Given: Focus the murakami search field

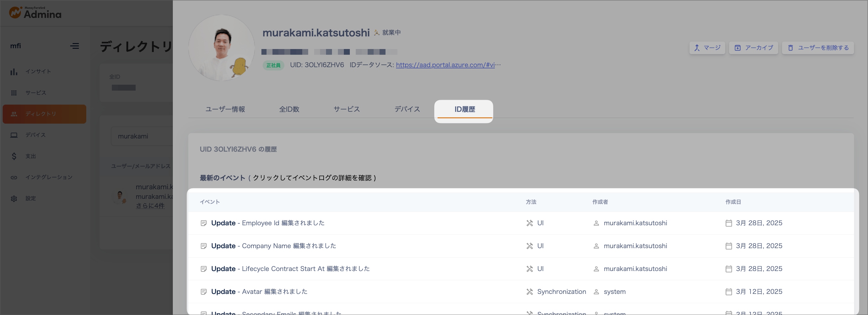Looking at the screenshot, I should point(142,136).
